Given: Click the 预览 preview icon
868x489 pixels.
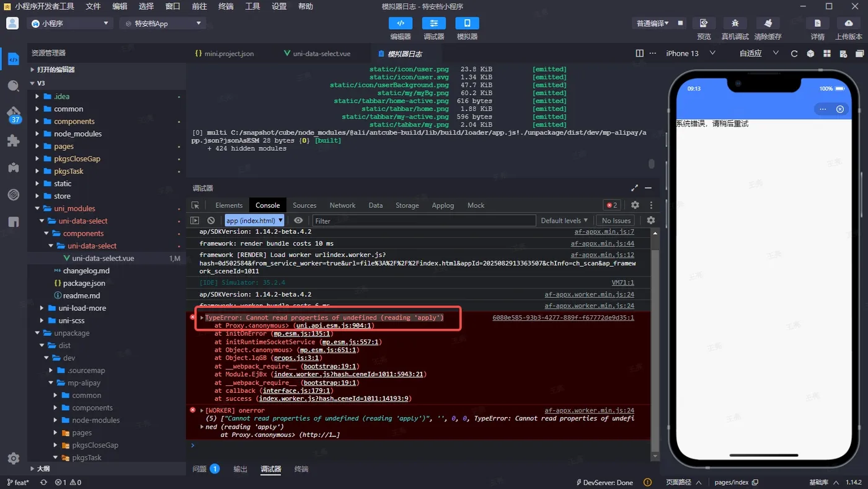Looking at the screenshot, I should [x=704, y=23].
